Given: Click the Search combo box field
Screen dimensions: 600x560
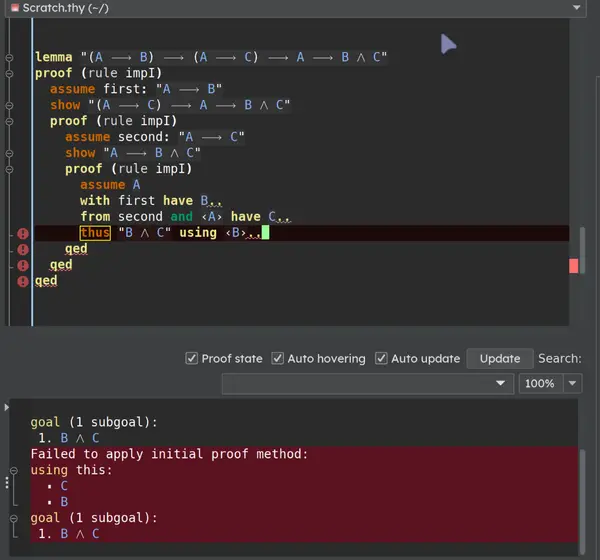Looking at the screenshot, I should click(367, 383).
